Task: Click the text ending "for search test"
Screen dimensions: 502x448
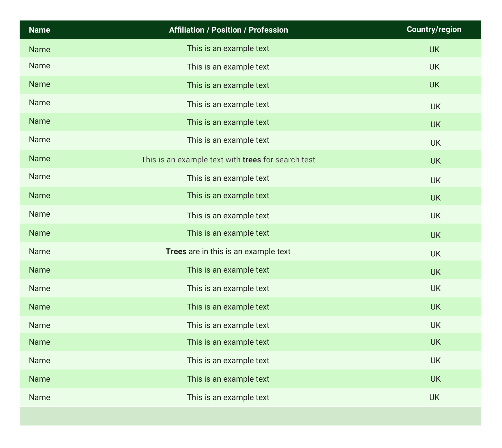Action: [x=228, y=160]
